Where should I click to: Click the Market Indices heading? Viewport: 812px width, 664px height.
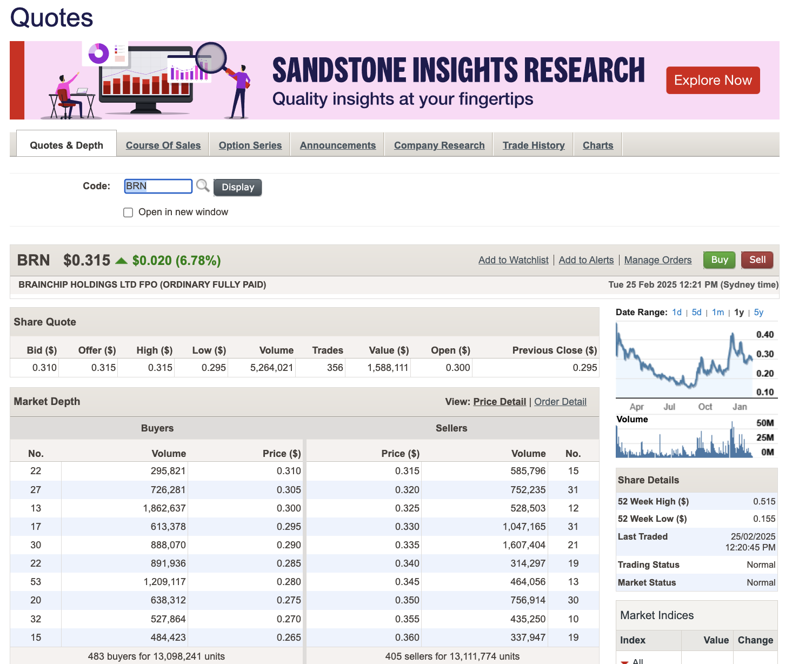click(657, 615)
